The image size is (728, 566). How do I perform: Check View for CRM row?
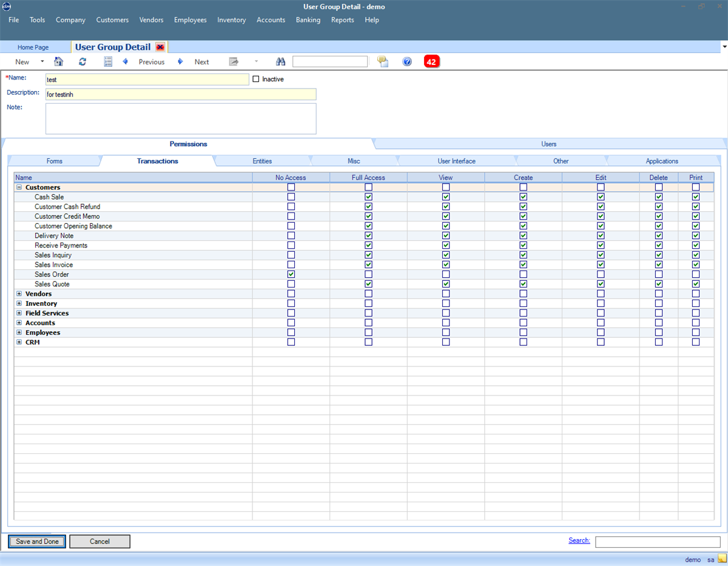[446, 342]
